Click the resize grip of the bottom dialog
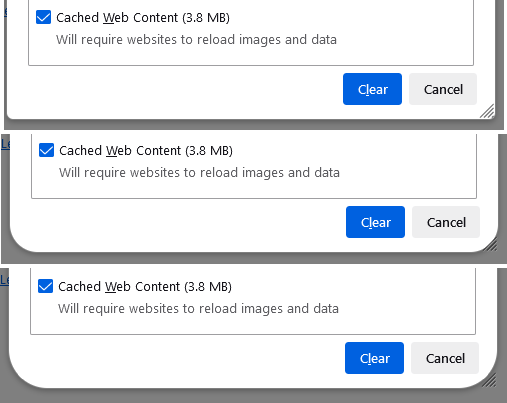 pyautogui.click(x=490, y=380)
